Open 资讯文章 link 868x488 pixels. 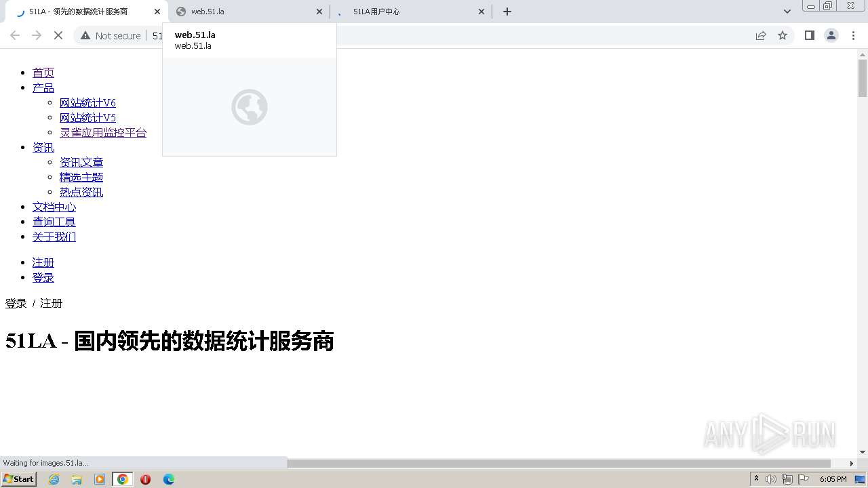(81, 162)
